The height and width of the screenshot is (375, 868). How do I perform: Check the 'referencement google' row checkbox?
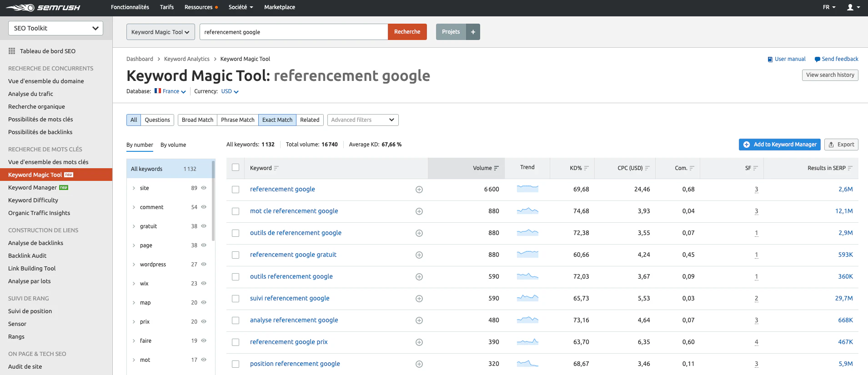pyautogui.click(x=236, y=190)
